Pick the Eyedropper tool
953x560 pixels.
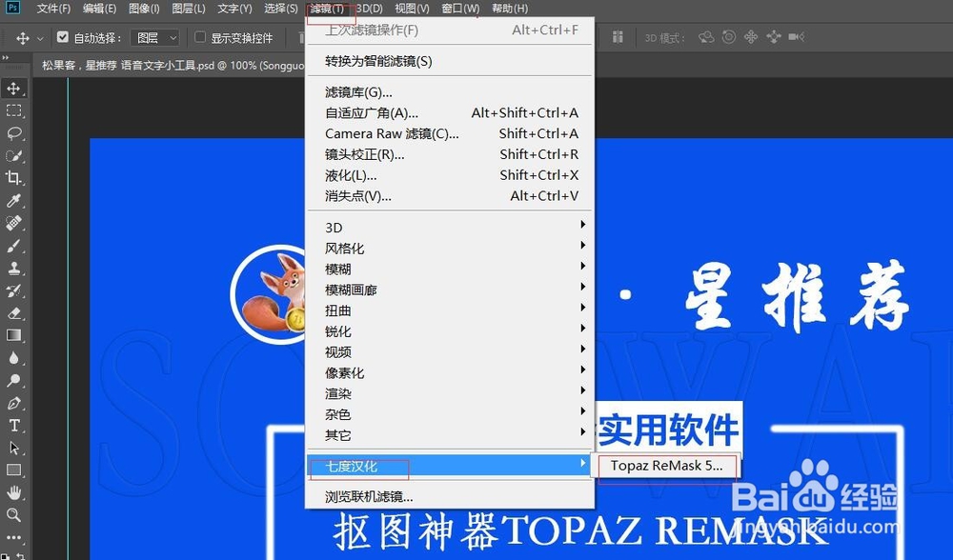coord(14,200)
